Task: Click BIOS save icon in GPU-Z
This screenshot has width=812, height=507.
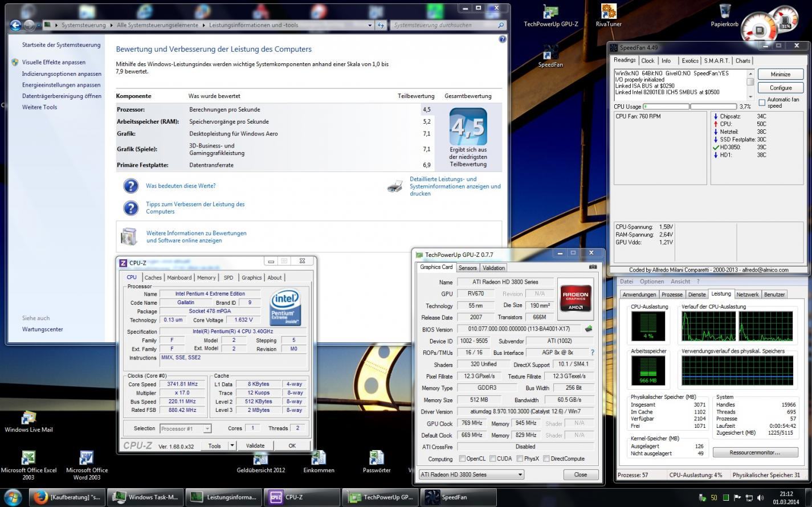Action: (x=589, y=329)
